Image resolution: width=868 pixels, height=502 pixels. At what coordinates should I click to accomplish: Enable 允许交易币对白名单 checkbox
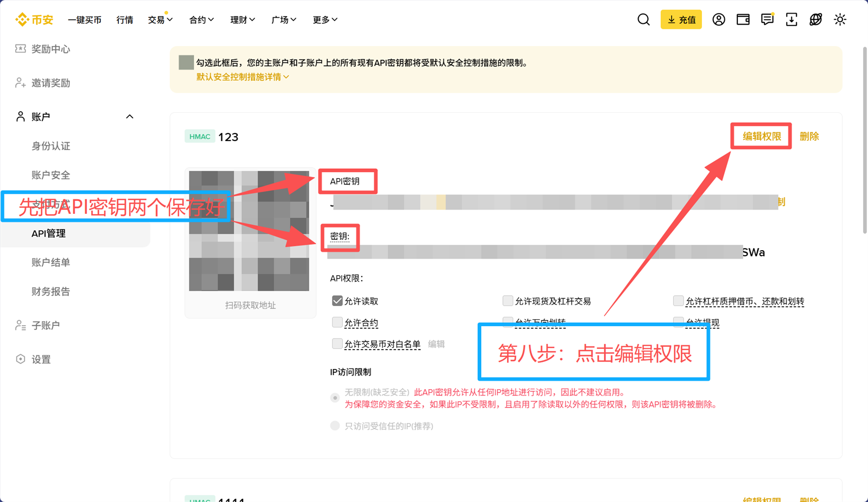coord(337,344)
